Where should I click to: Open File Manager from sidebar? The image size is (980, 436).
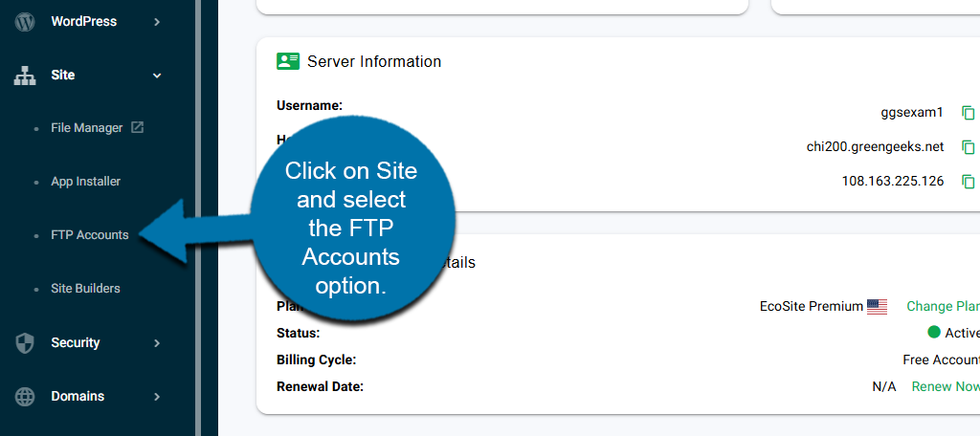coord(86,128)
